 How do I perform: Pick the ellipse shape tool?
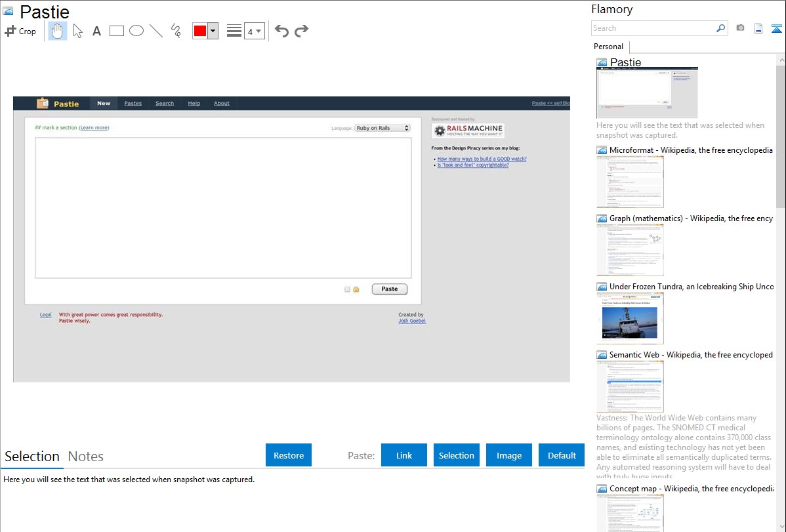(136, 31)
